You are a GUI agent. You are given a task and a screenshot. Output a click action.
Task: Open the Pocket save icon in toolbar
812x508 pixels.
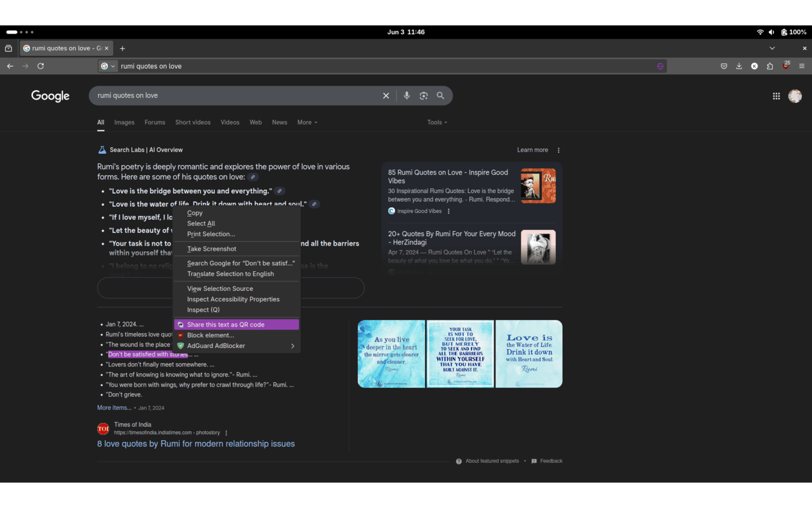724,66
